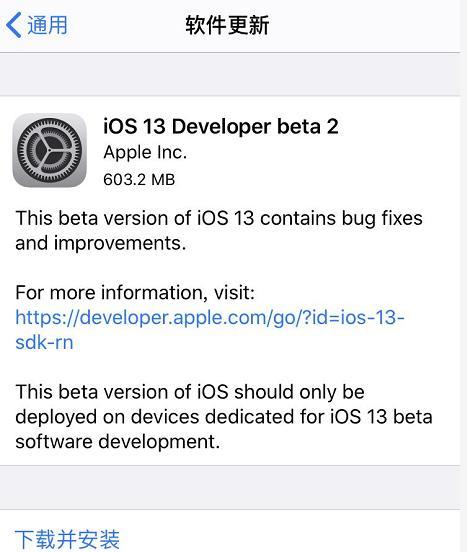The width and height of the screenshot is (467, 552).
Task: Tap 'This beta version of iOS should only be' line
Action: [x=190, y=392]
